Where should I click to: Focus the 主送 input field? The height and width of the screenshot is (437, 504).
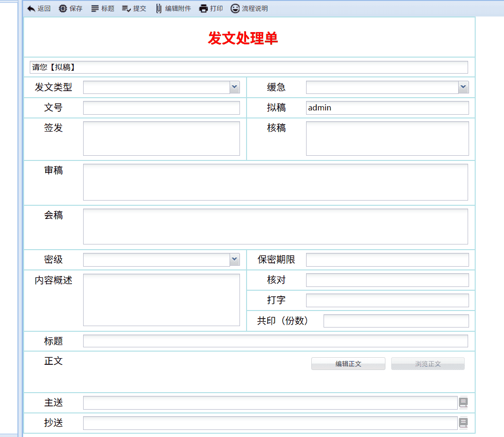coord(270,403)
